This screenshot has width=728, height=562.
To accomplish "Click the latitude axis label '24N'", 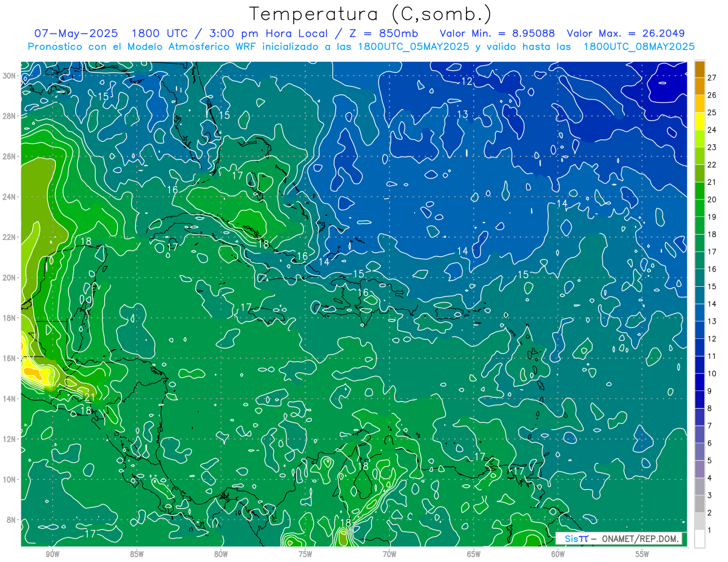I will 9,197.
